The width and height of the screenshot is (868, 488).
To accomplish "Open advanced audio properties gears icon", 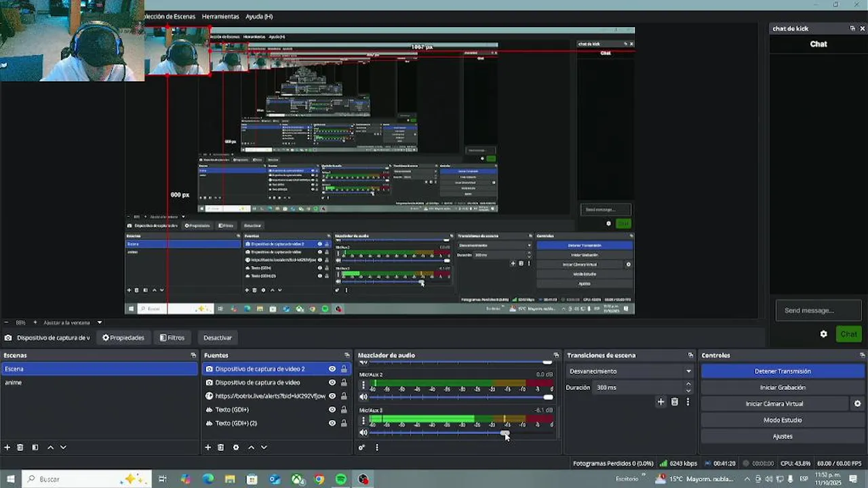I will pos(362,447).
